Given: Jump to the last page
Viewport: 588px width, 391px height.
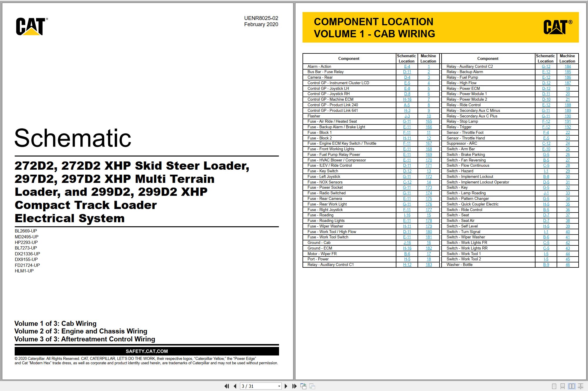Looking at the screenshot, I should pos(294,386).
